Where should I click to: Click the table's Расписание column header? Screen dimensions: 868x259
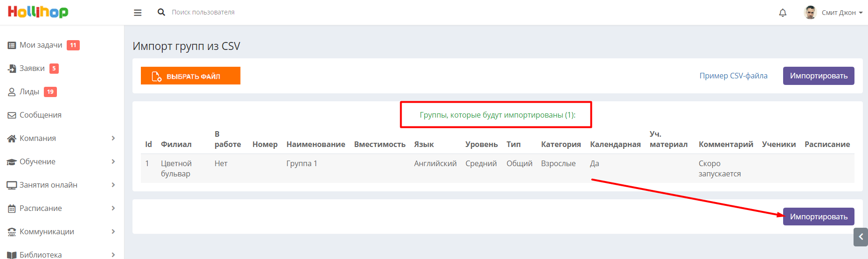[827, 144]
